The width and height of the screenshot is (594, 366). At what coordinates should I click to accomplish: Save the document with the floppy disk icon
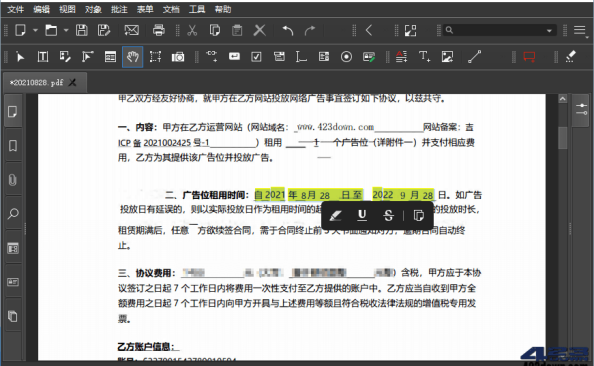pyautogui.click(x=81, y=30)
